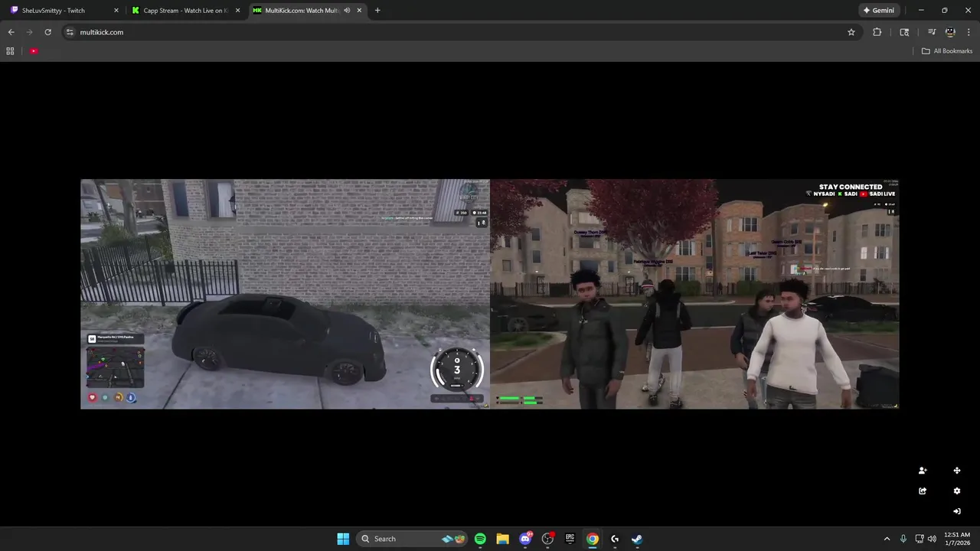Open OBS Studio from the taskbar
980x551 pixels.
click(x=547, y=539)
